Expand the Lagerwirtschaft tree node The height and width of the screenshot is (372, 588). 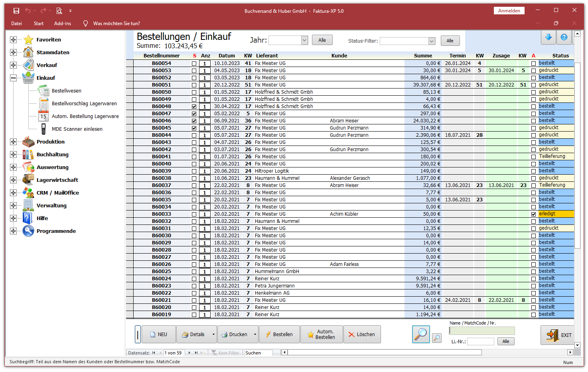[14, 180]
